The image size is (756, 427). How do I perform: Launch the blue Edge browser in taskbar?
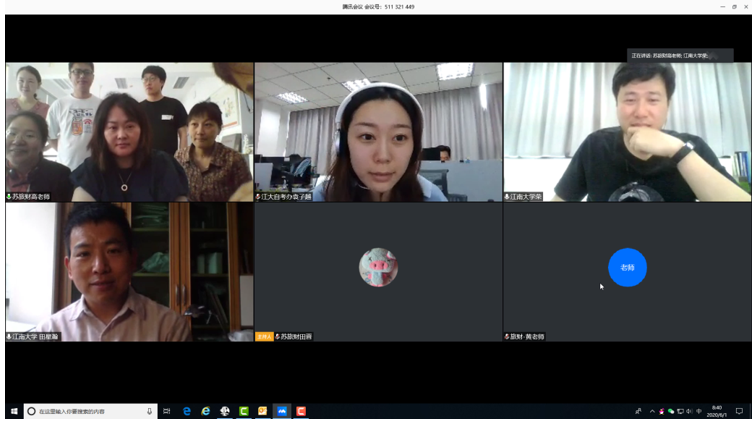[187, 411]
